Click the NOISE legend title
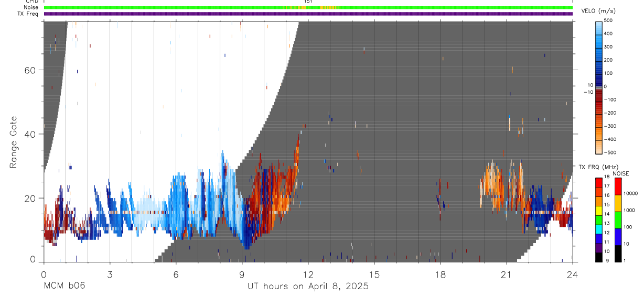The height and width of the screenshot is (297, 644). [620, 173]
